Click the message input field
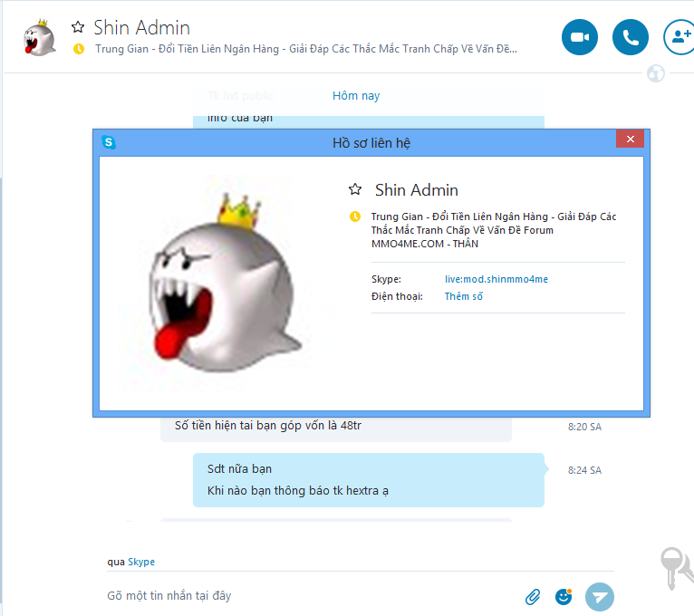 click(310, 596)
